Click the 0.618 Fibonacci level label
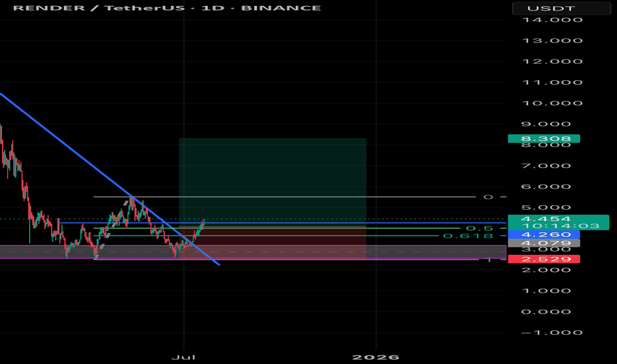Screen dimensions: 617x364 coord(468,236)
